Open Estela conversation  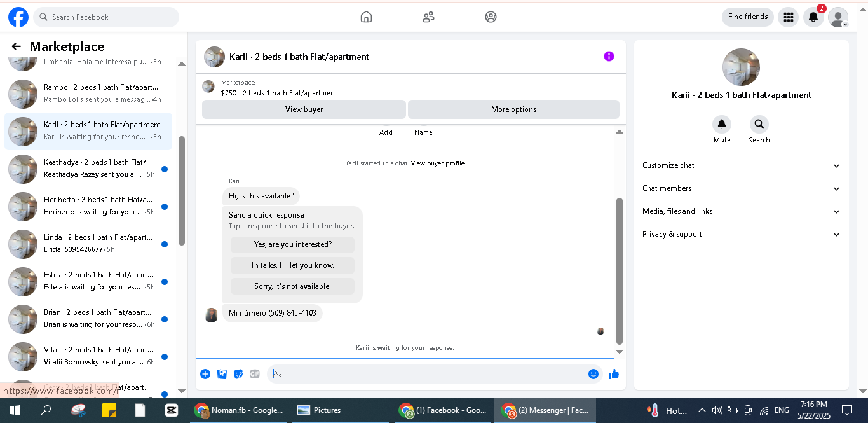88,281
